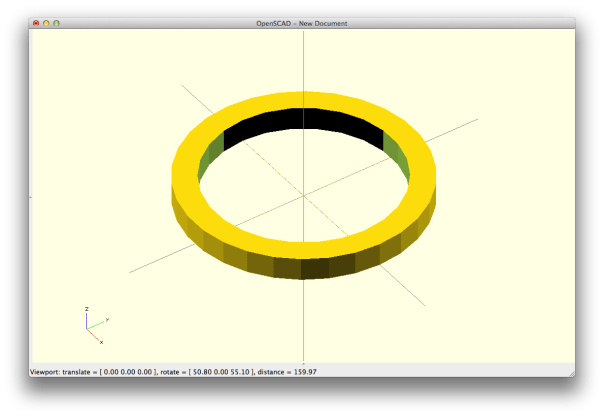The width and height of the screenshot is (604, 417).
Task: Click the axes origin inside the ring
Action: pyautogui.click(x=302, y=192)
